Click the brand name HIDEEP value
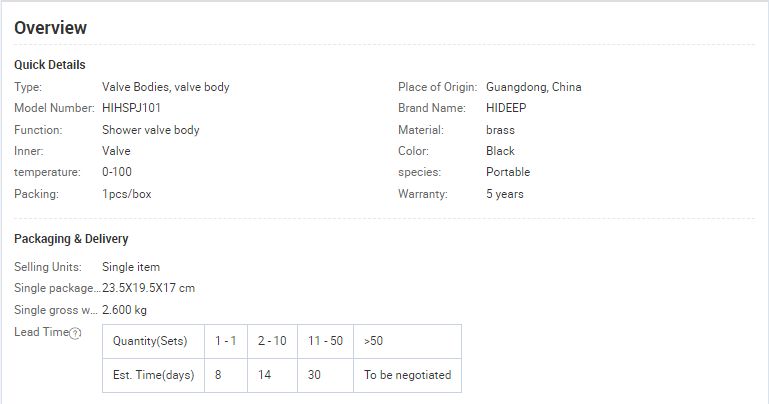This screenshot has height=404, width=769. coord(506,108)
